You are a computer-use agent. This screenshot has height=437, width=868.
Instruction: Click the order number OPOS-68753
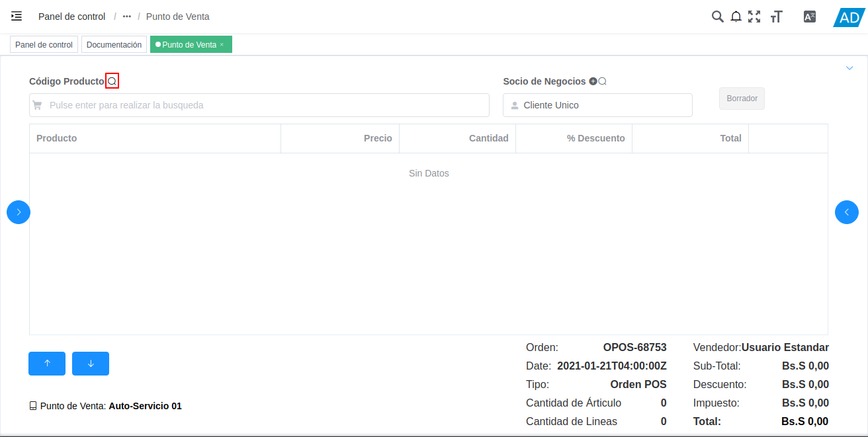coord(634,347)
